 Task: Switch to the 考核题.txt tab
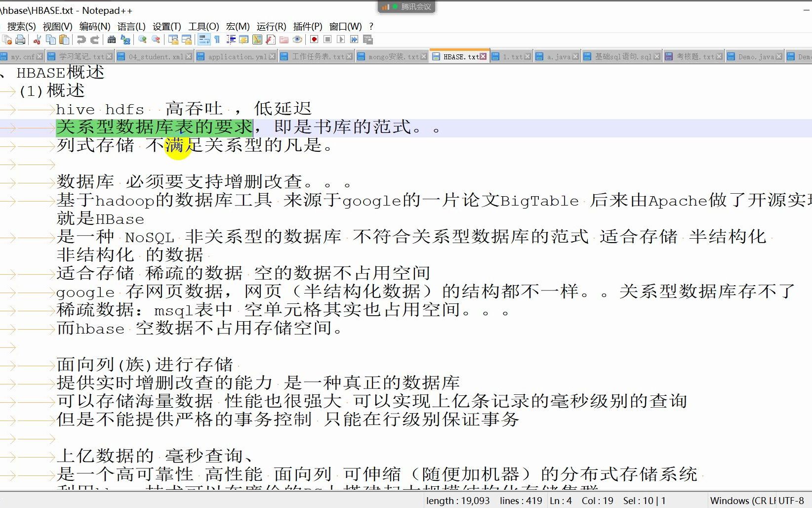[x=695, y=57]
